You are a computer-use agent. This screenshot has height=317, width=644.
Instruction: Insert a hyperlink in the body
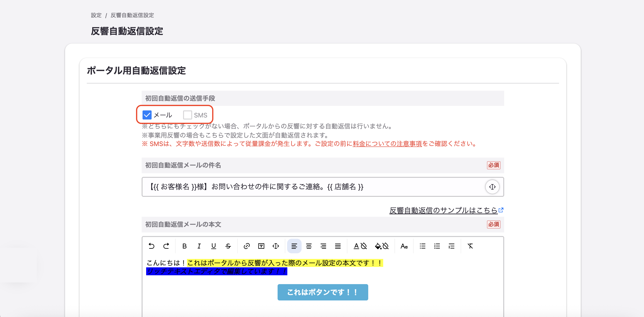click(247, 246)
